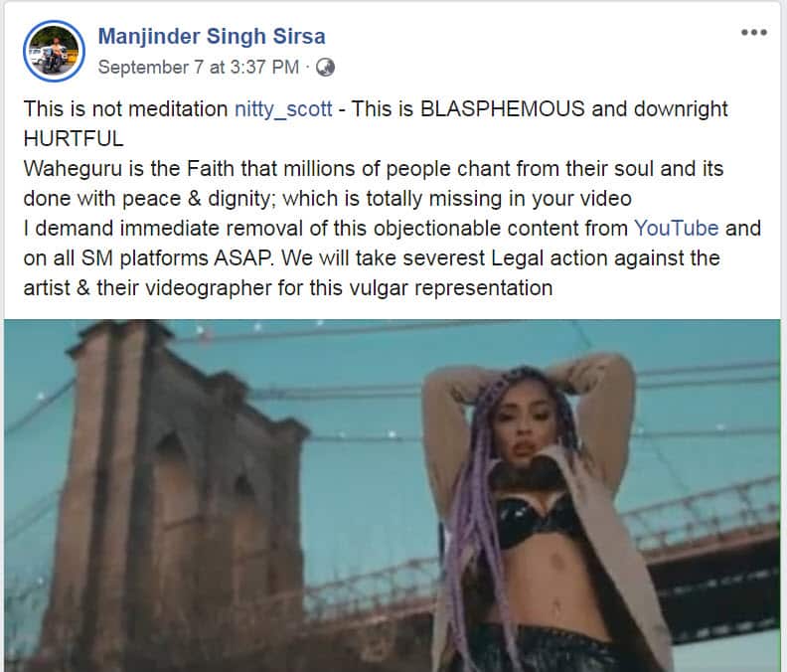Click the word ASAP in the post

coord(243,258)
